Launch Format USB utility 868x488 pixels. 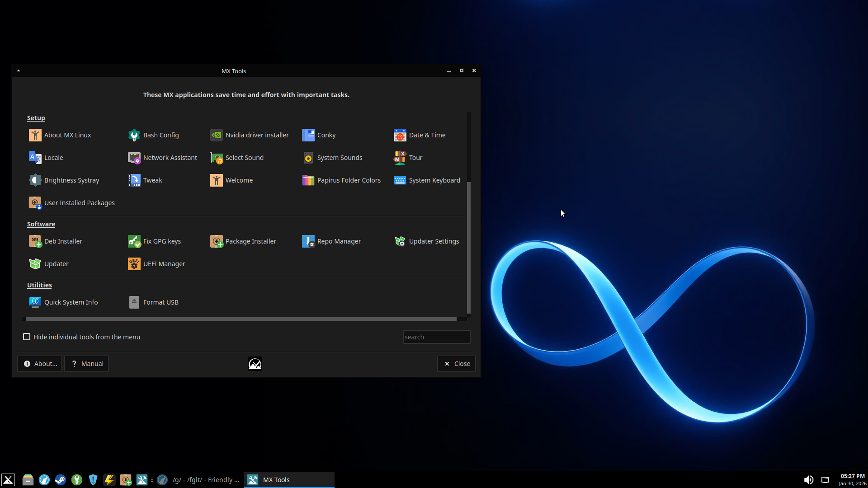pos(134,302)
